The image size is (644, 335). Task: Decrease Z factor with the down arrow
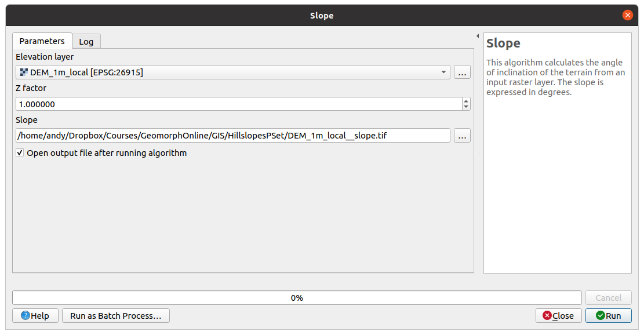coord(466,107)
